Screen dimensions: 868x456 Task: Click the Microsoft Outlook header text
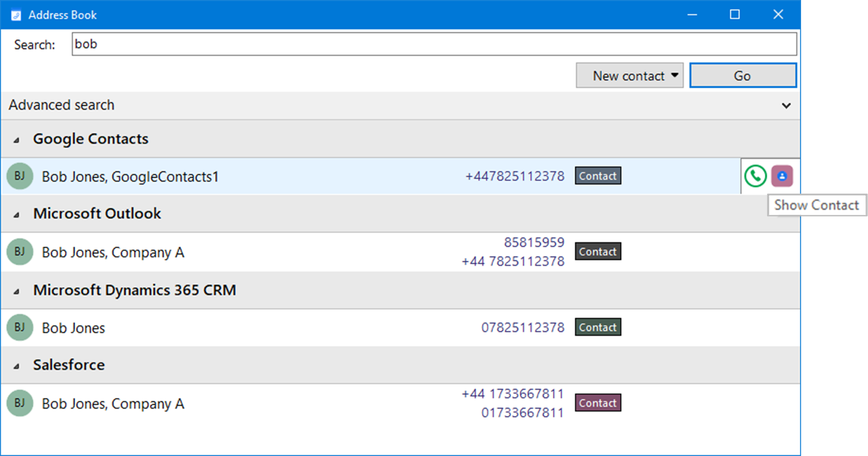[x=97, y=213]
